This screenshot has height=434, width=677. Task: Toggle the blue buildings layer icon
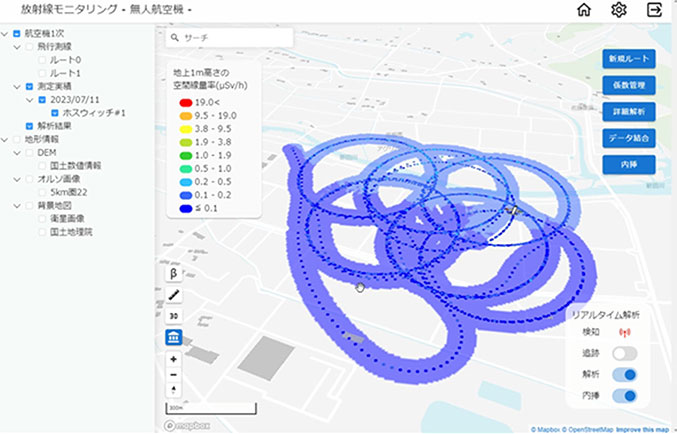click(x=173, y=338)
